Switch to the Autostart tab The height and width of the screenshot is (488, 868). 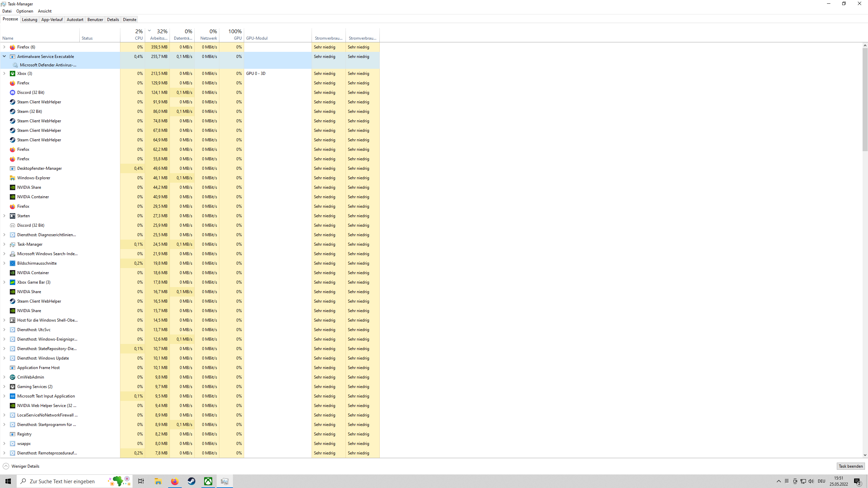click(x=75, y=20)
